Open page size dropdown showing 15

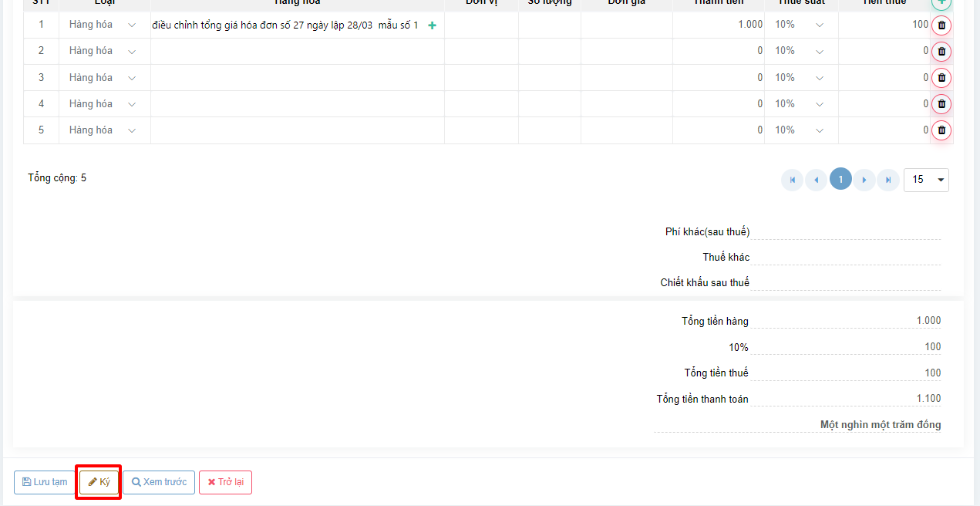[x=926, y=180]
